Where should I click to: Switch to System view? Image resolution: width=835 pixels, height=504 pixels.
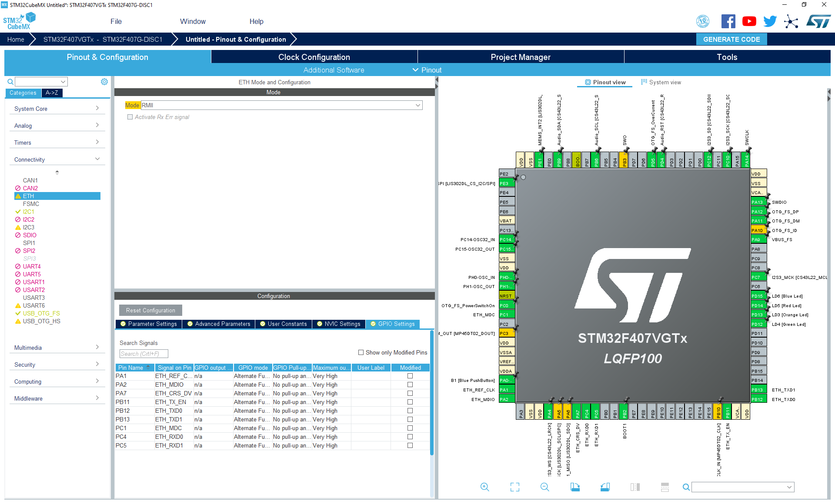661,82
